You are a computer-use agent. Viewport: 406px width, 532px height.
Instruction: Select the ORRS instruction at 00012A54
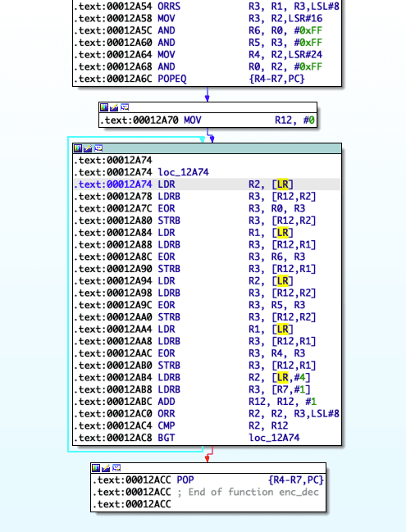(207, 7)
